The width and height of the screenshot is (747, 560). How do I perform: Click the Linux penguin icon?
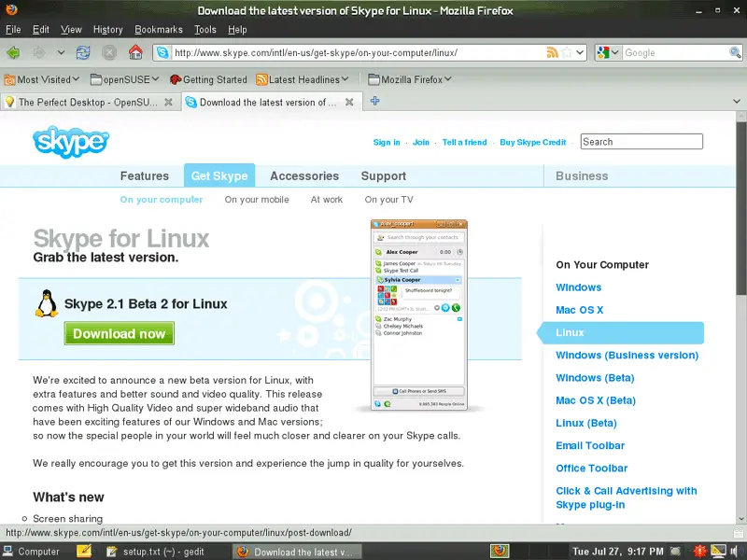pos(46,303)
